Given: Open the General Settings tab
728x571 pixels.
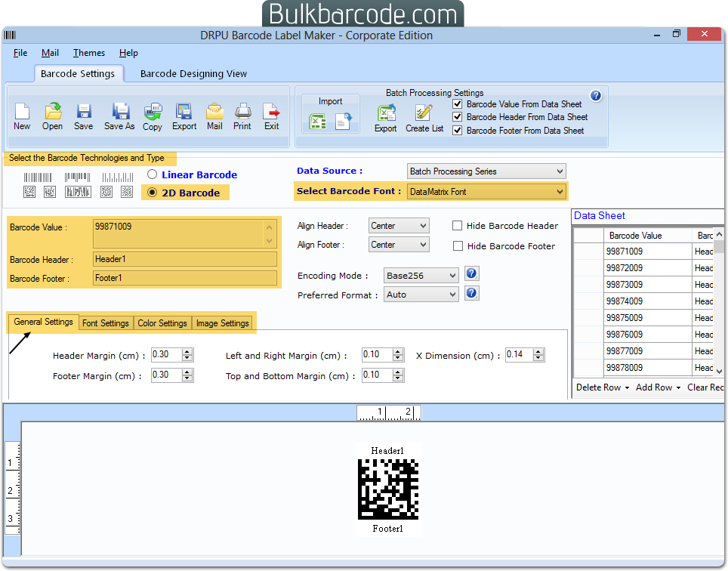Looking at the screenshot, I should pos(43,322).
